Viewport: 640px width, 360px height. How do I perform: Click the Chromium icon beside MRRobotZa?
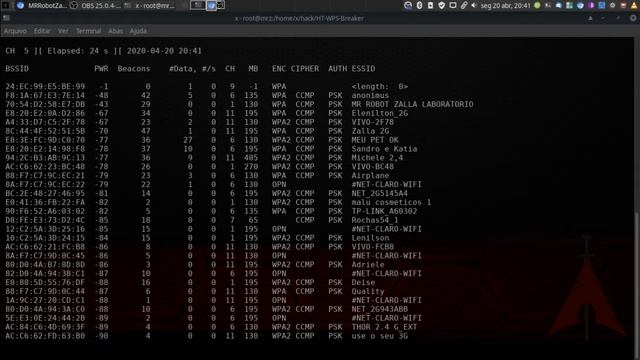[x=20, y=5]
